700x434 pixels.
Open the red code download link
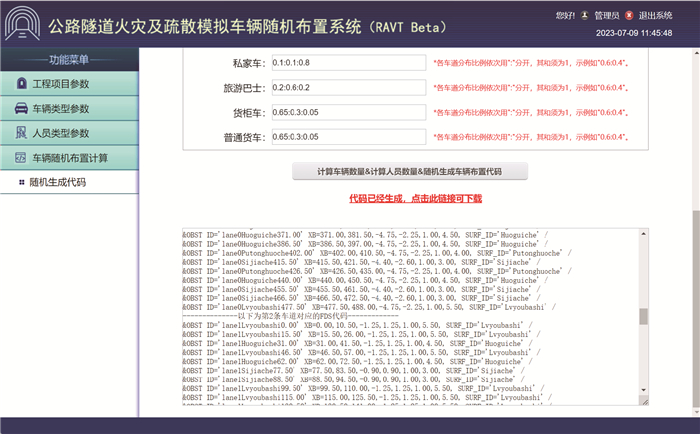click(x=415, y=199)
